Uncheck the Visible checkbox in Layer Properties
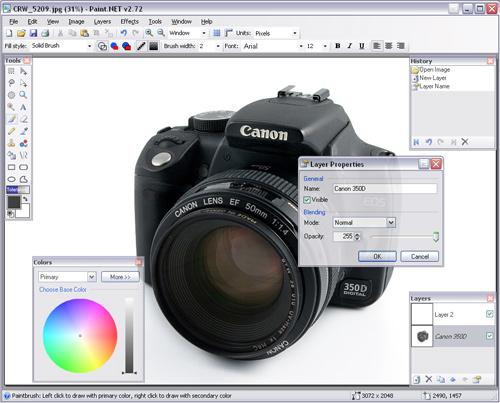Screen dimensions: 500x403 pos(307,200)
